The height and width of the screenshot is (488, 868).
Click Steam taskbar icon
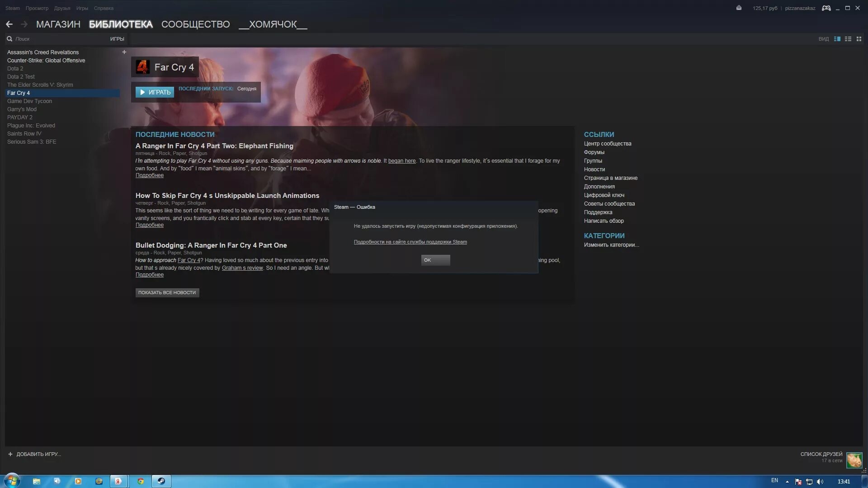point(161,481)
